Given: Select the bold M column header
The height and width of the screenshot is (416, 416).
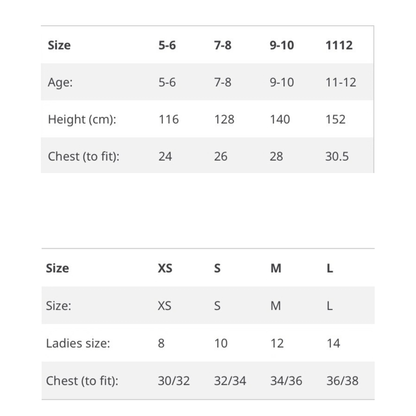Looking at the screenshot, I should [276, 268].
